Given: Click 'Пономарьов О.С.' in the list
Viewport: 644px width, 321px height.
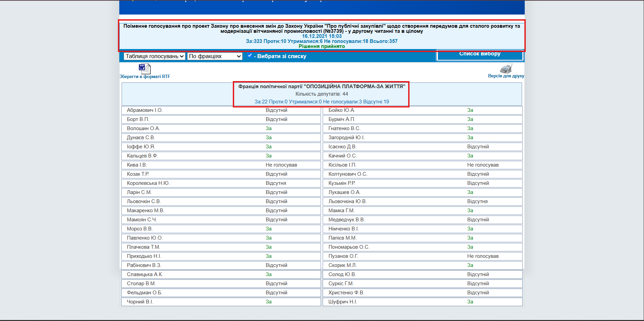Looking at the screenshot, I should pyautogui.click(x=349, y=247).
